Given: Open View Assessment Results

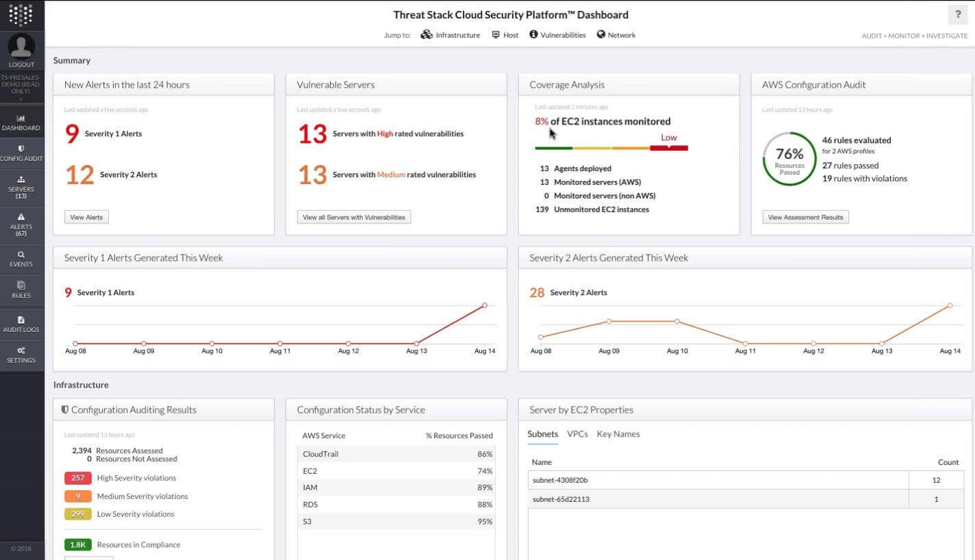Looking at the screenshot, I should click(x=805, y=216).
